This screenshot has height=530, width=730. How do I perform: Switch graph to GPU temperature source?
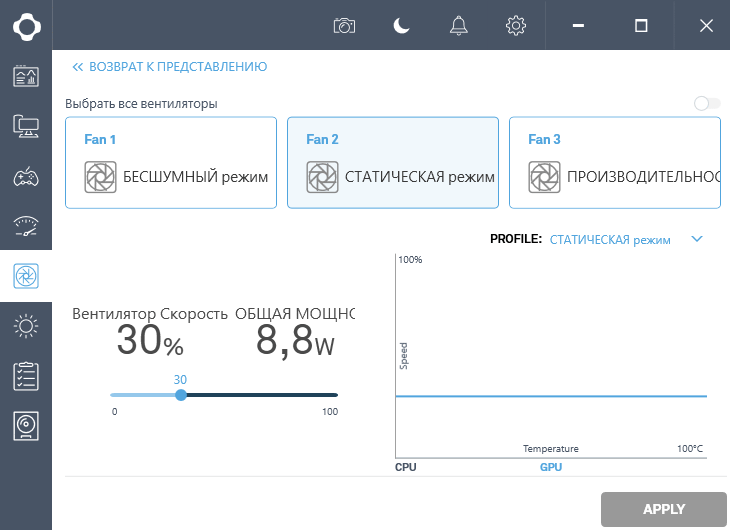(x=551, y=467)
